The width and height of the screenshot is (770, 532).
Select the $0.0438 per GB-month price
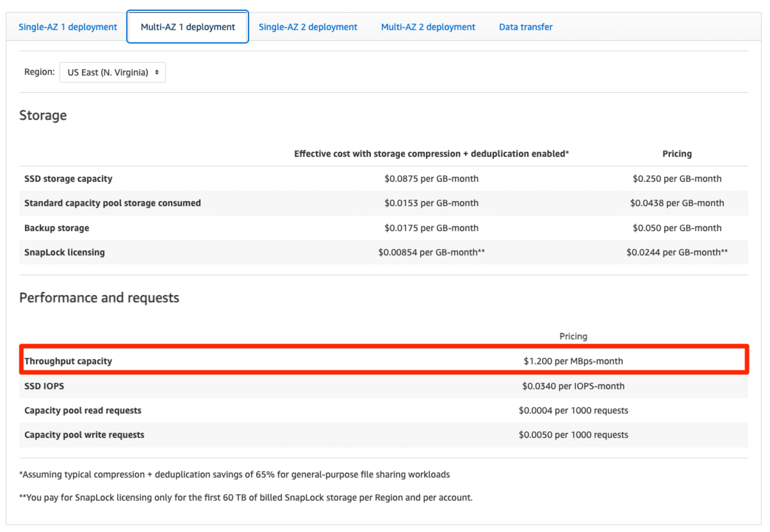pos(677,203)
